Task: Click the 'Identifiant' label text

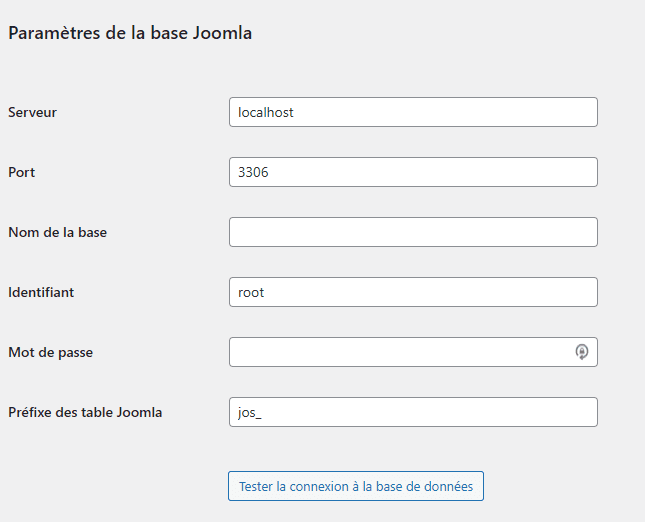Action: pos(41,292)
